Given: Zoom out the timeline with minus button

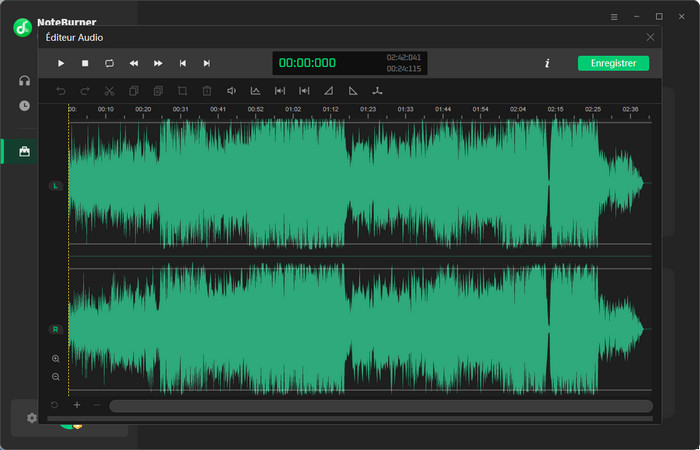Looking at the screenshot, I should click(97, 405).
